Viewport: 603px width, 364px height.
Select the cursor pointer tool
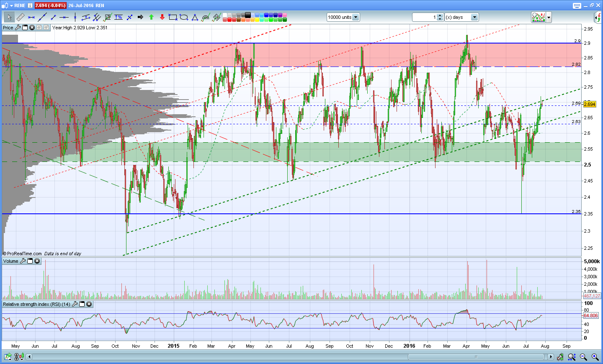(x=9, y=17)
